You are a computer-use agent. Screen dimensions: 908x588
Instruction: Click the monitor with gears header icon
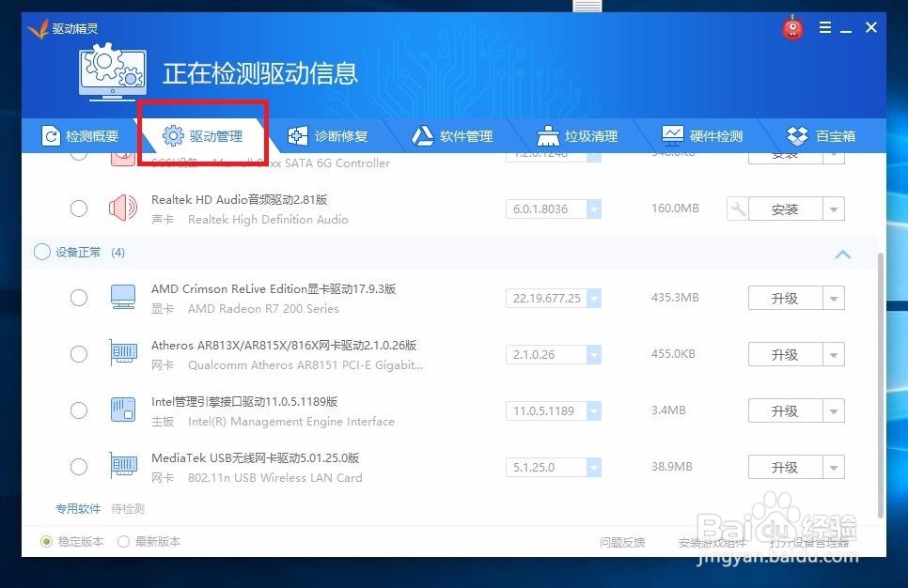click(x=113, y=71)
